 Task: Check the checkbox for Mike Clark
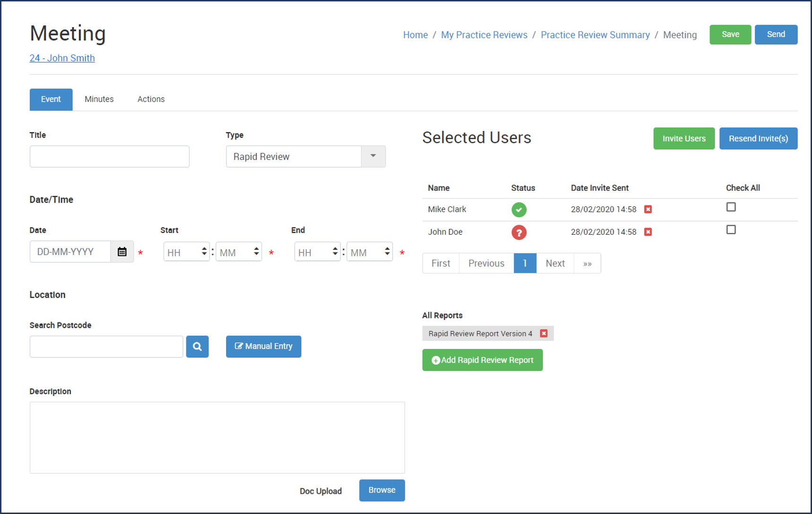[x=731, y=207]
